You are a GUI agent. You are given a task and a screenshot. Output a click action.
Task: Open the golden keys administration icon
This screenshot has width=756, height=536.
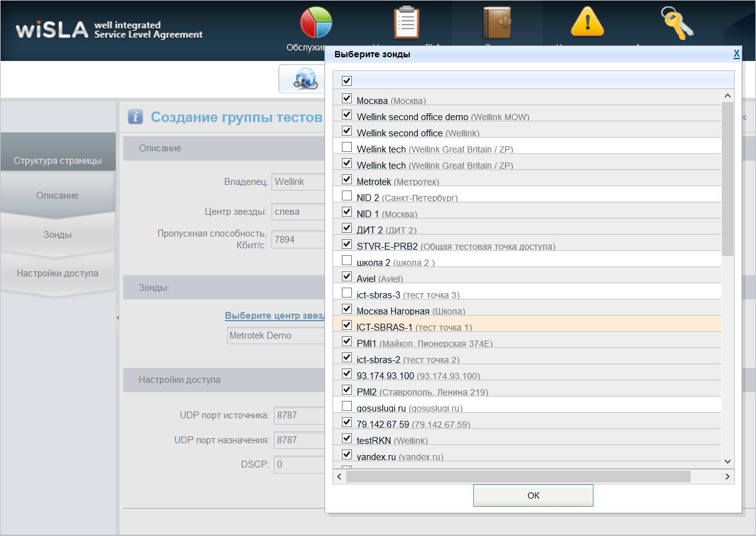pos(678,23)
